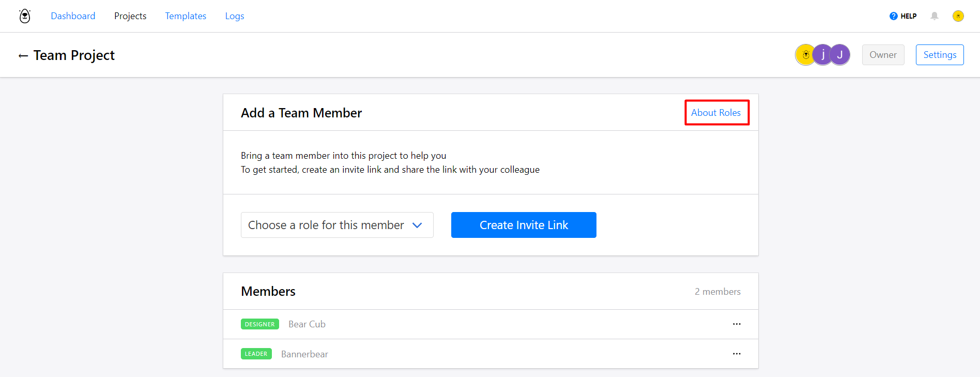Open the notifications bell
The image size is (980, 377).
tap(935, 16)
